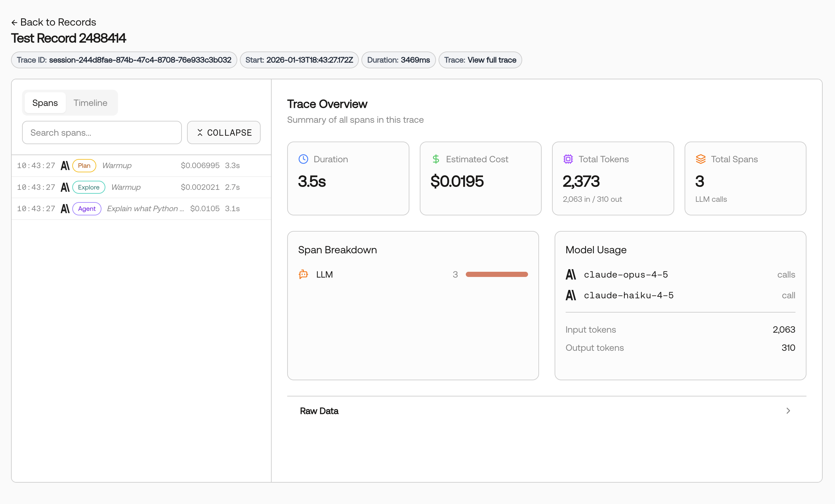Image resolution: width=835 pixels, height=504 pixels.
Task: Click the $0.002021 cost in Explore row
Action: 200,187
